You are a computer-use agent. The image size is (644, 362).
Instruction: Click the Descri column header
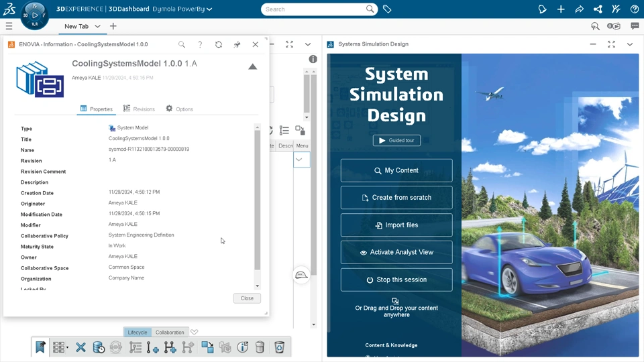286,145
